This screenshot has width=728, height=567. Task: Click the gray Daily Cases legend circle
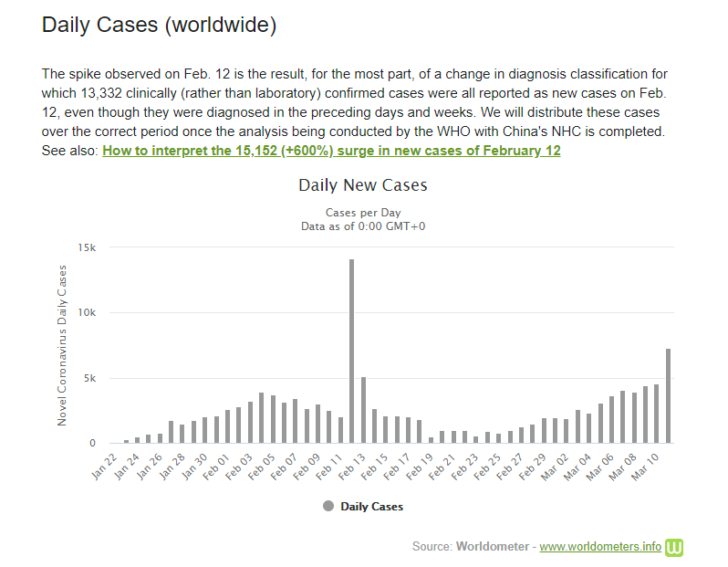pyautogui.click(x=328, y=506)
